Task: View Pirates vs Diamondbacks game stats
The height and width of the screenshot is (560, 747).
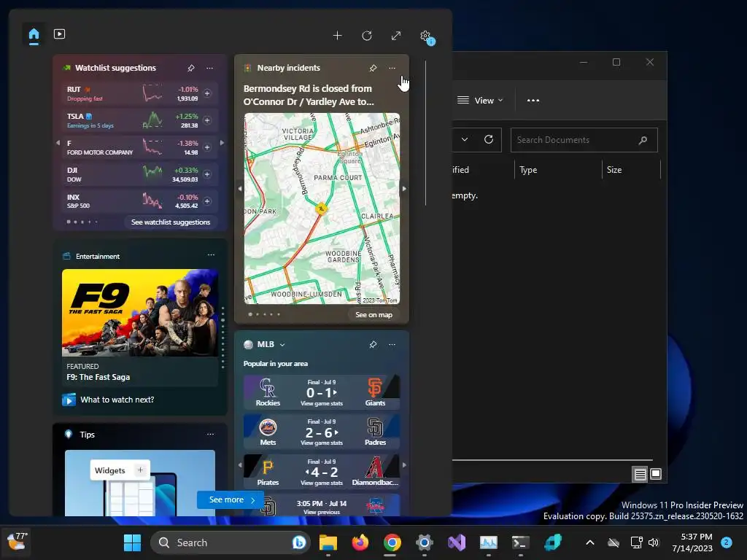Action: pyautogui.click(x=322, y=472)
